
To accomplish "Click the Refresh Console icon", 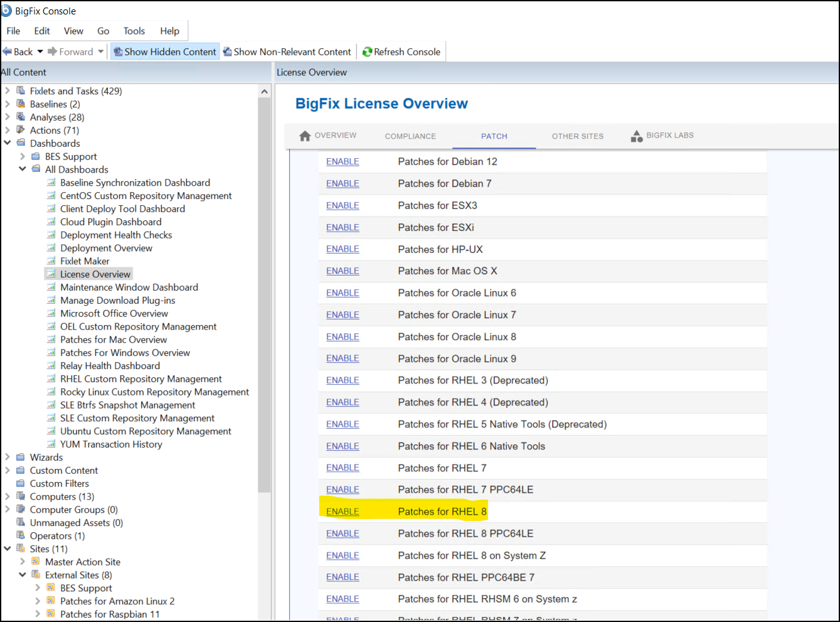I will click(367, 51).
